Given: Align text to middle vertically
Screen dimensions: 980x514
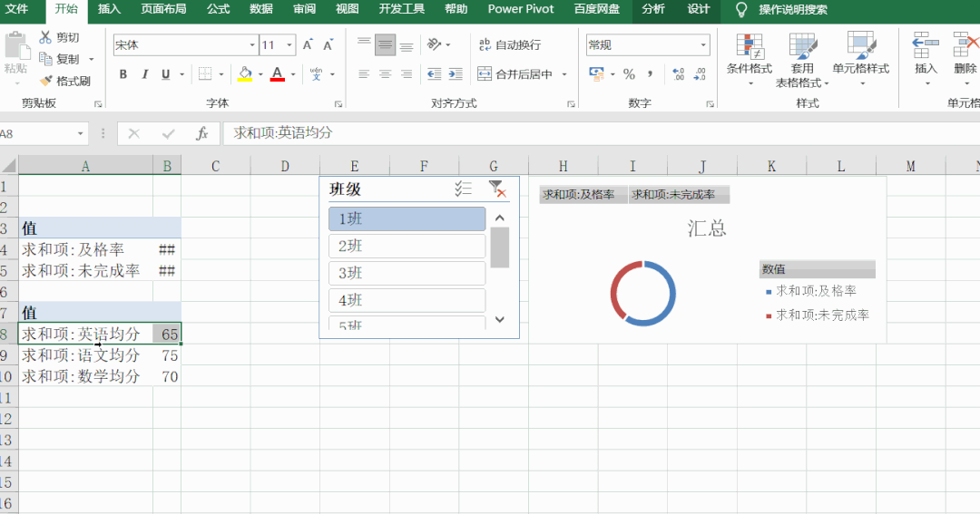Looking at the screenshot, I should pyautogui.click(x=385, y=45).
